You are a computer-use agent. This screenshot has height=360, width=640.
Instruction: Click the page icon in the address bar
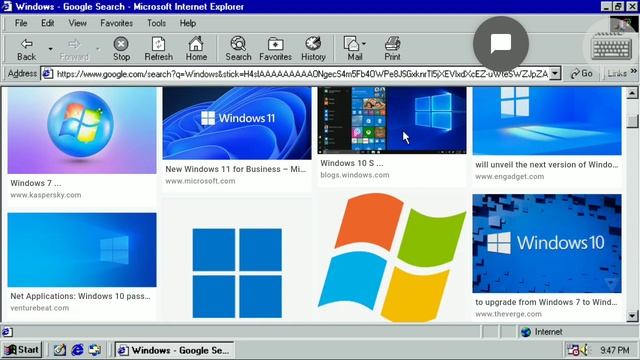[48, 74]
